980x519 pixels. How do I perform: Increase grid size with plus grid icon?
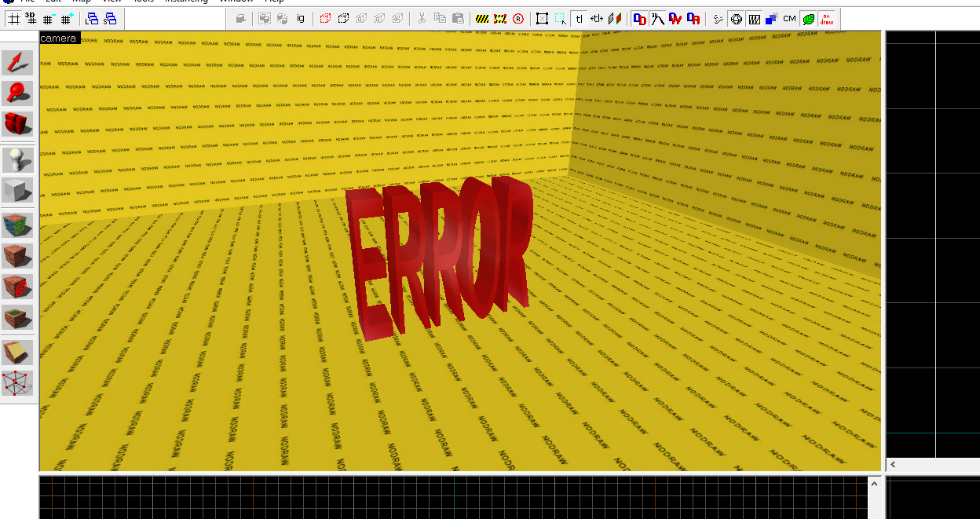coord(66,19)
